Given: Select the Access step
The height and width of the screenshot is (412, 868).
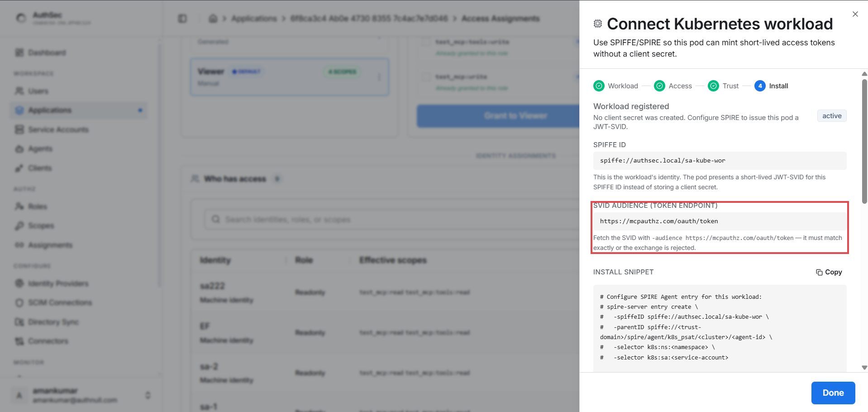Looking at the screenshot, I should (x=673, y=86).
